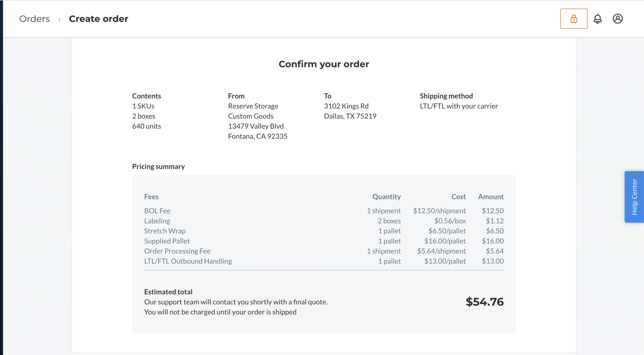Click 'You will not be charged' notice

pos(220,312)
